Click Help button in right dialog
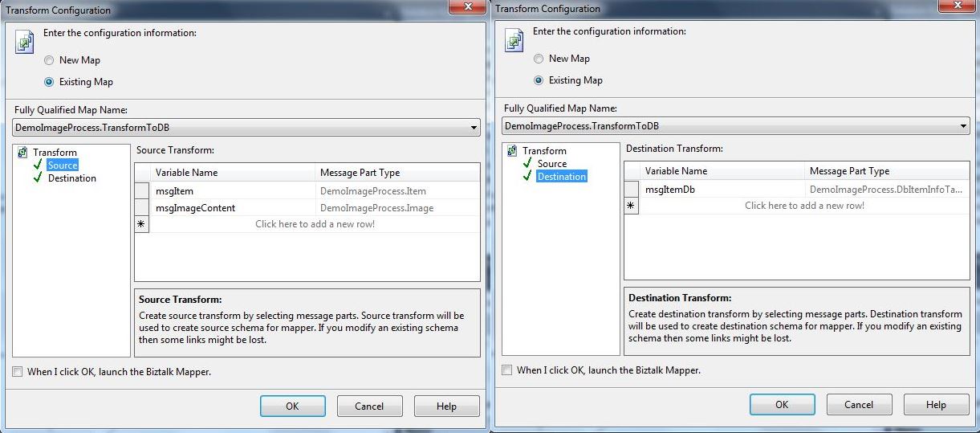 pyautogui.click(x=936, y=405)
